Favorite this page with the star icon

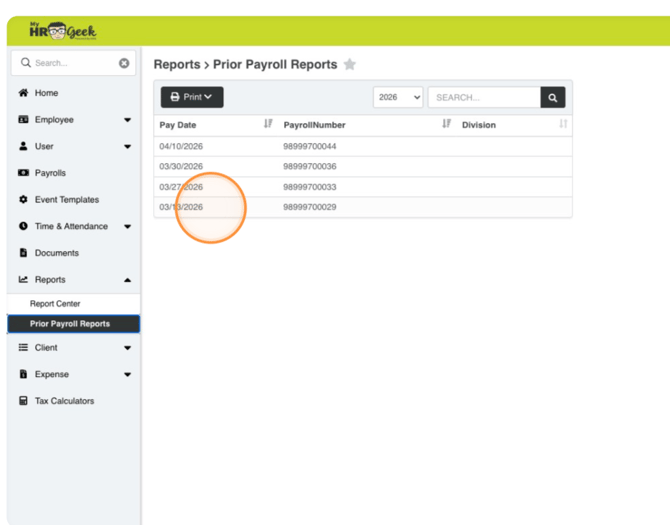pyautogui.click(x=350, y=65)
